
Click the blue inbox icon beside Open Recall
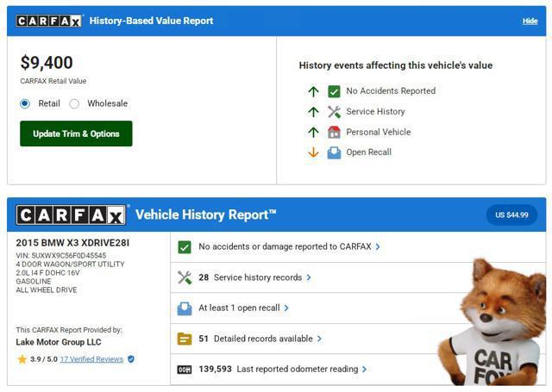[x=334, y=152]
